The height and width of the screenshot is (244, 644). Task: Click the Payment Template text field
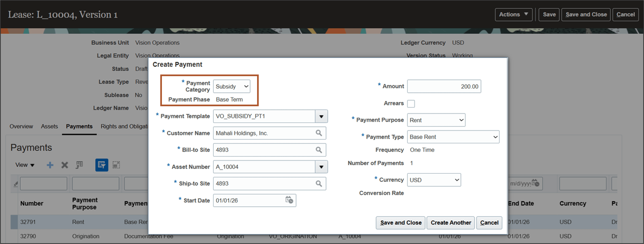(x=264, y=116)
